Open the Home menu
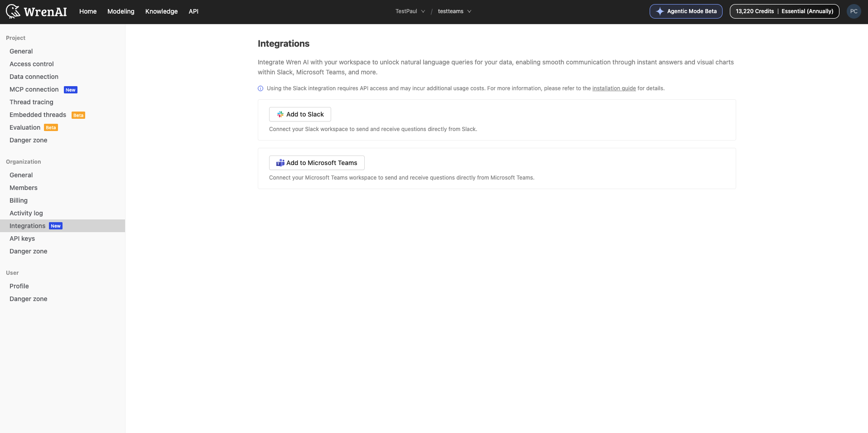868x433 pixels. [x=88, y=11]
